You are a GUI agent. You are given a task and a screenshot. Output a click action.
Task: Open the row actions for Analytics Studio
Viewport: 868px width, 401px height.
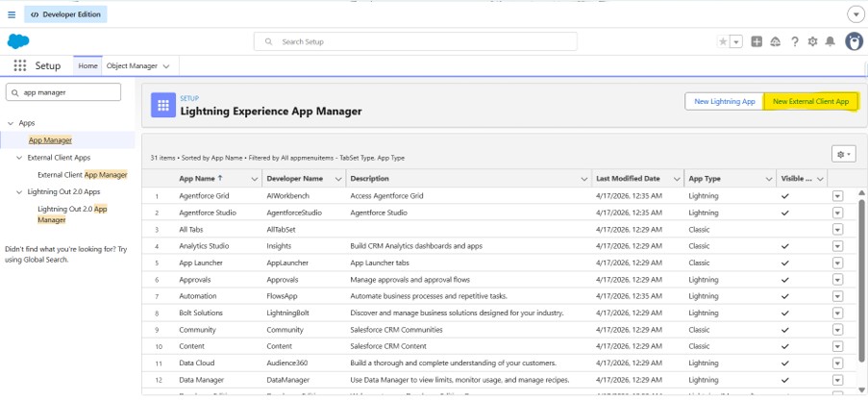837,246
